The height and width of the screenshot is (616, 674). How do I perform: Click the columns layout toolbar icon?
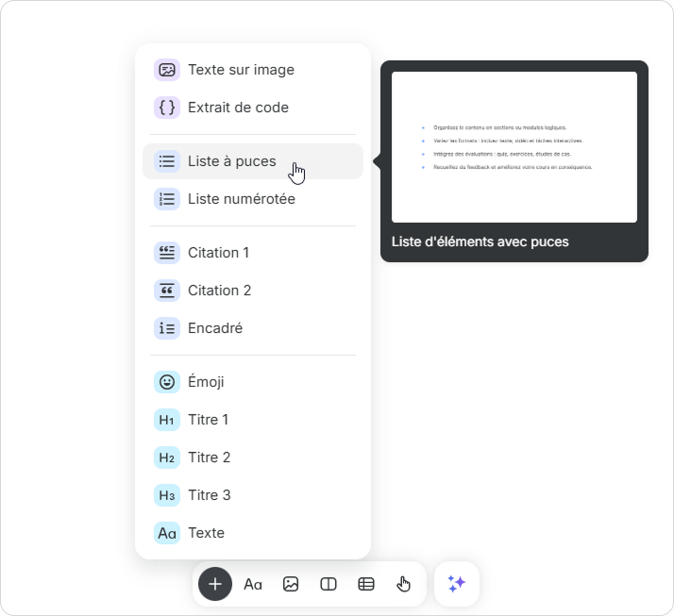tap(329, 584)
